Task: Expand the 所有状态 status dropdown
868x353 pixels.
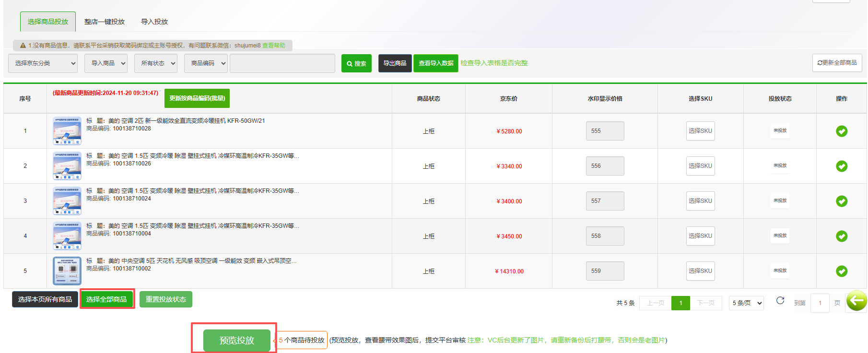Action: tap(156, 63)
